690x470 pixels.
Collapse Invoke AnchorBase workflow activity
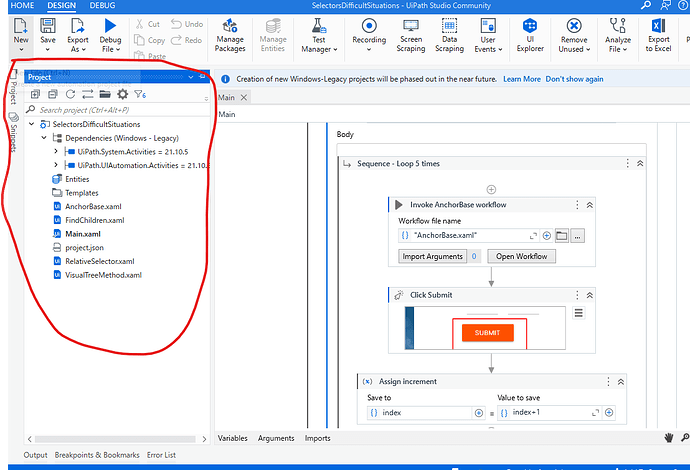coord(589,205)
